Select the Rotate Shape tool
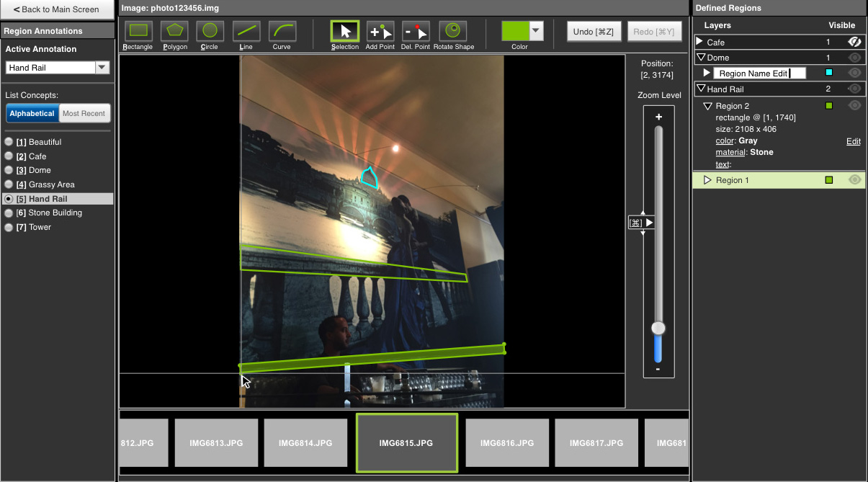 453,31
